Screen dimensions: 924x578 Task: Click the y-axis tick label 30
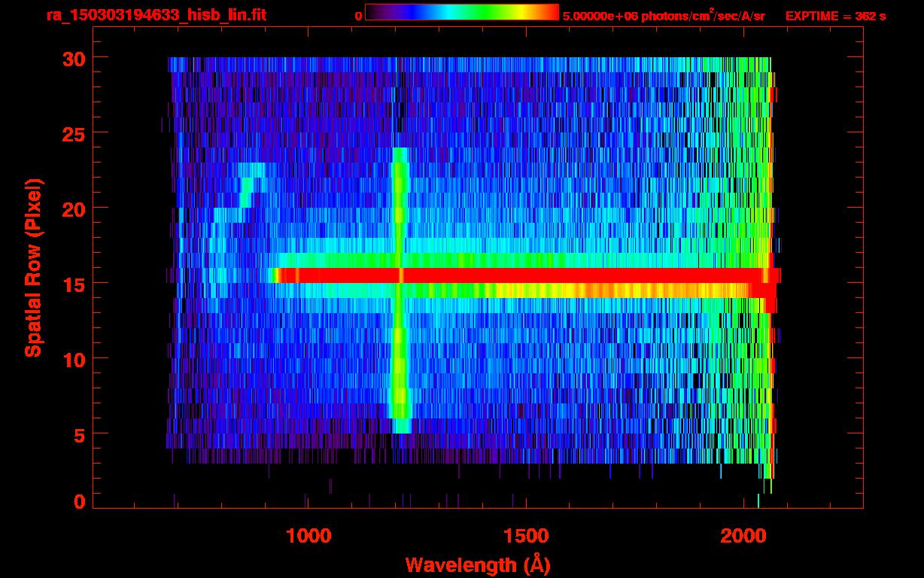point(73,58)
